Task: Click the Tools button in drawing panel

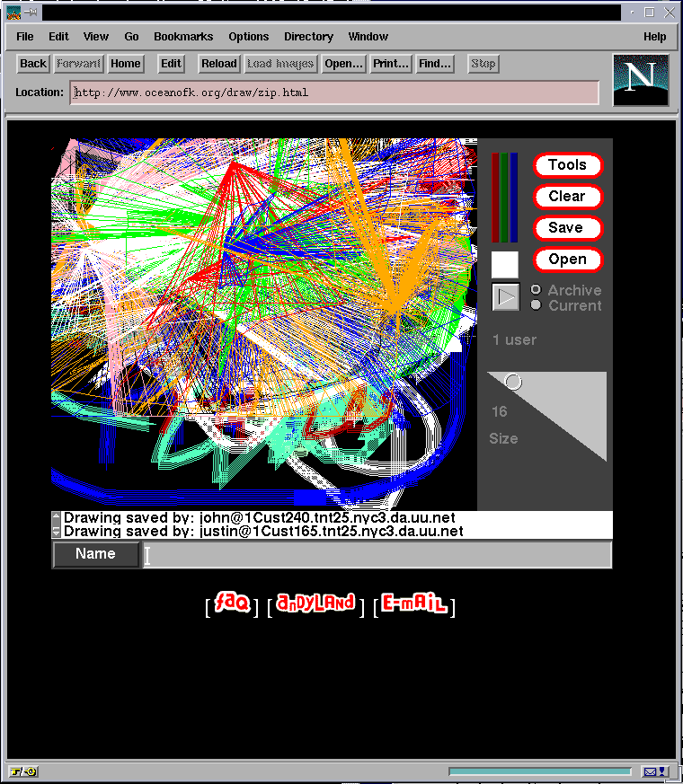Action: point(567,165)
